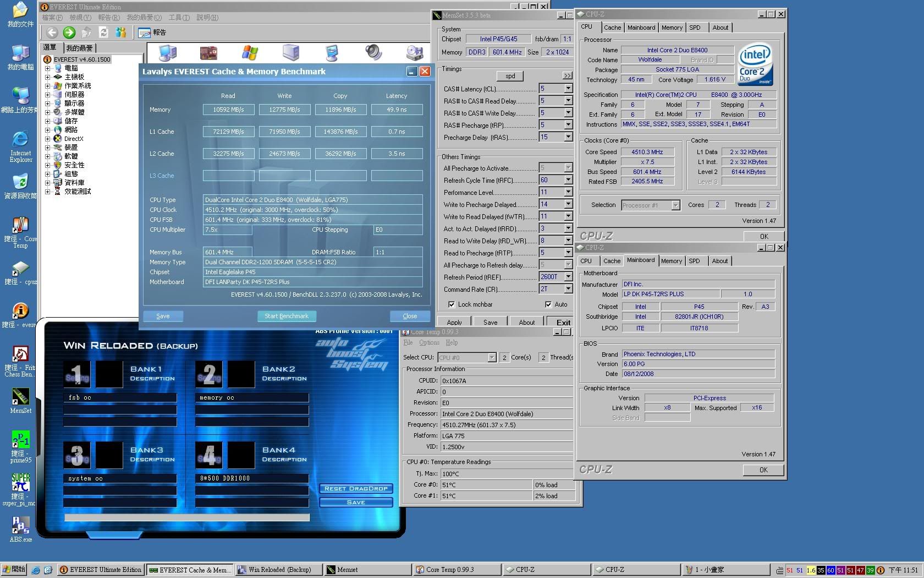This screenshot has width=924, height=578.
Task: Open the Options menu in Core Temp
Action: tap(429, 342)
